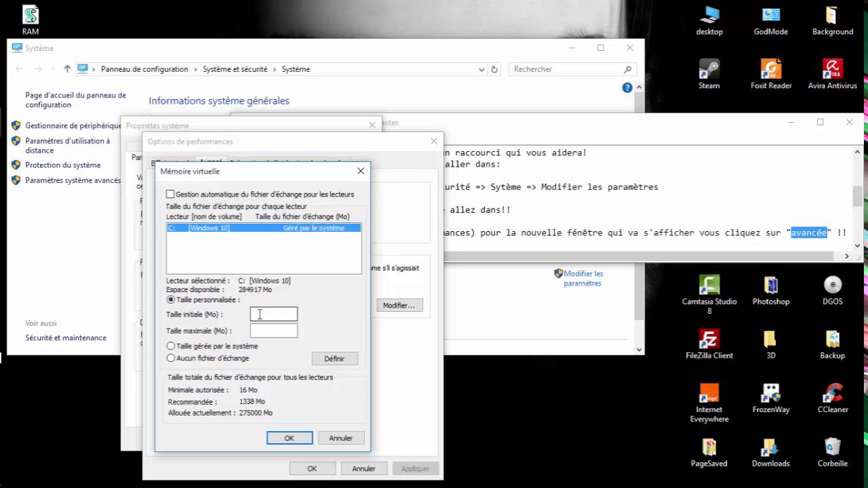Enable Gestion automatique du fichier d'échange checkbox
The height and width of the screenshot is (488, 868).
pos(170,194)
